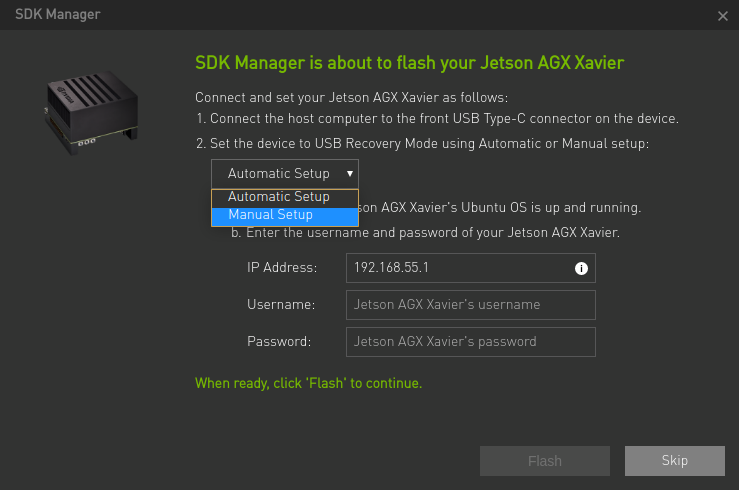Click the 'IP Address:' label

pyautogui.click(x=282, y=268)
